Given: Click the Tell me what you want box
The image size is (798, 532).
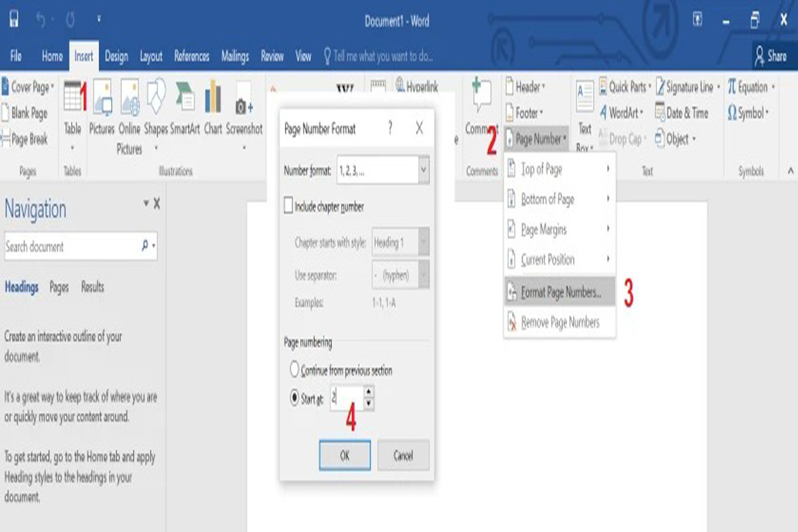Looking at the screenshot, I should coord(378,57).
